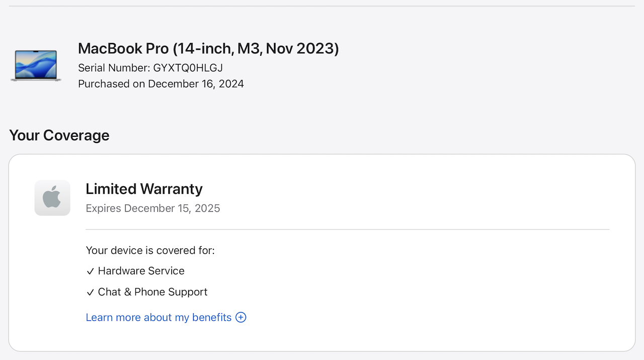Click the MacBook Pro product thumbnail image
The height and width of the screenshot is (360, 644).
(x=36, y=65)
